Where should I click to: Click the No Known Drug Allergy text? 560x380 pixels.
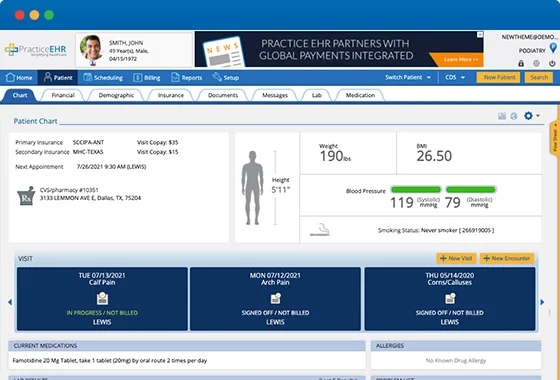456,360
